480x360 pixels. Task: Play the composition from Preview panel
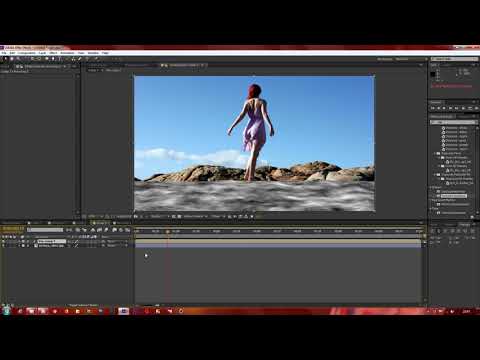[445, 108]
